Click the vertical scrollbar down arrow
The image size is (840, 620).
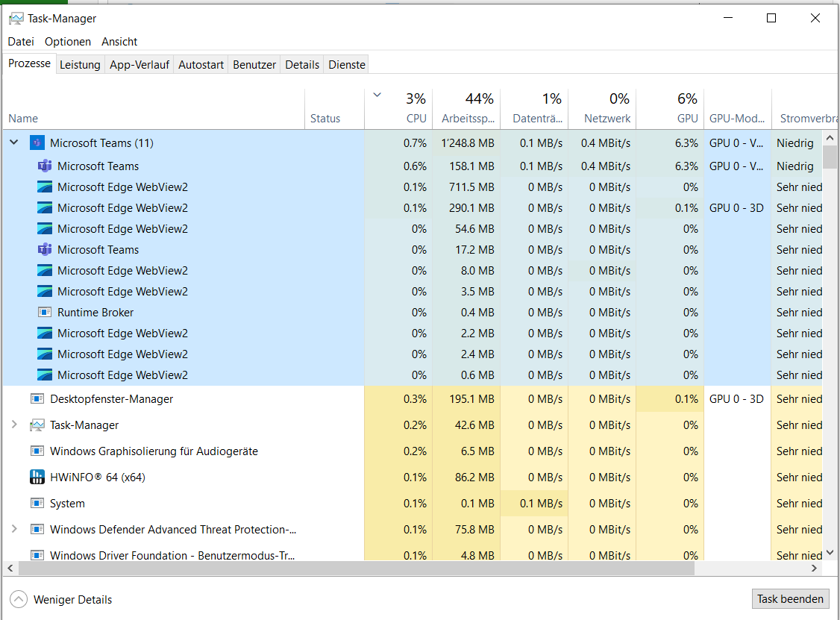coord(830,553)
